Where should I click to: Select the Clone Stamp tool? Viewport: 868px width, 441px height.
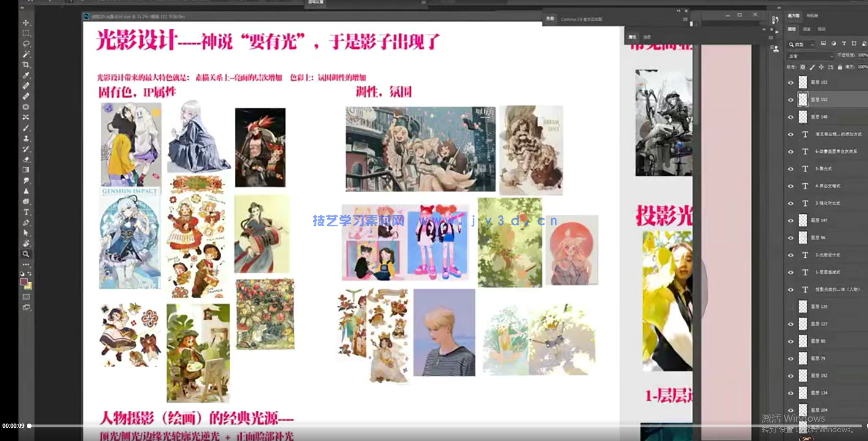pos(26,139)
